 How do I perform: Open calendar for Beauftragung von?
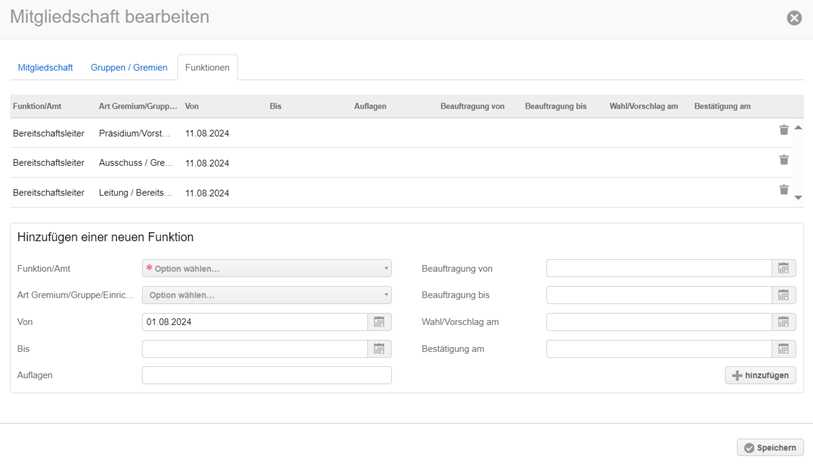tap(784, 268)
